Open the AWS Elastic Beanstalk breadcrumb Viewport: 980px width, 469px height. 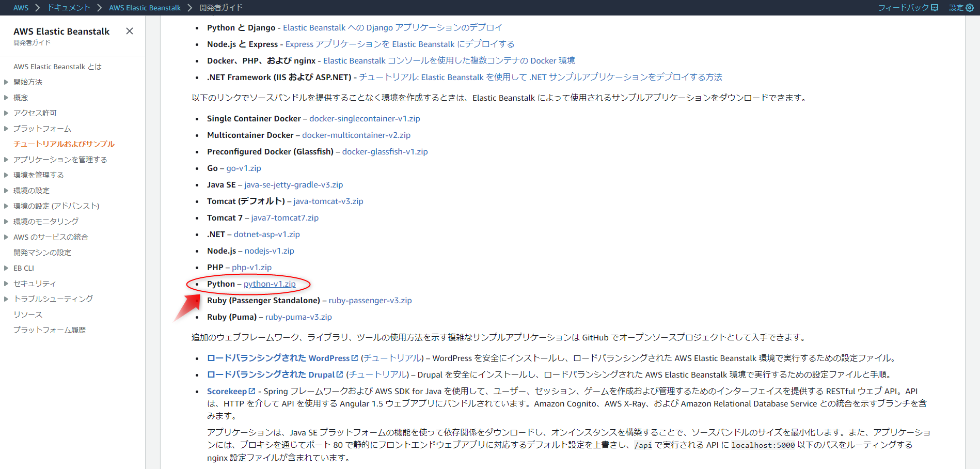pos(145,8)
